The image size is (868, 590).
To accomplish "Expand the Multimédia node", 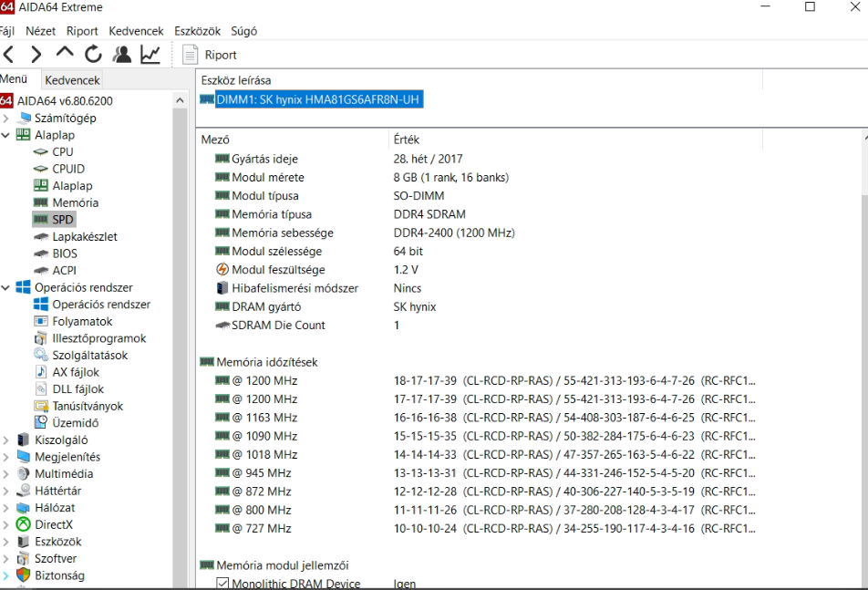I will click(x=6, y=474).
